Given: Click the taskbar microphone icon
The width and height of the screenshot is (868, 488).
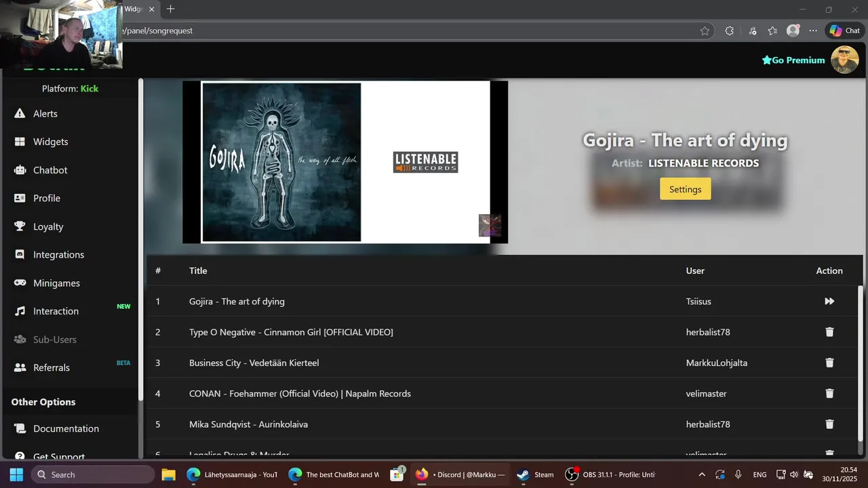Looking at the screenshot, I should pos(738,474).
